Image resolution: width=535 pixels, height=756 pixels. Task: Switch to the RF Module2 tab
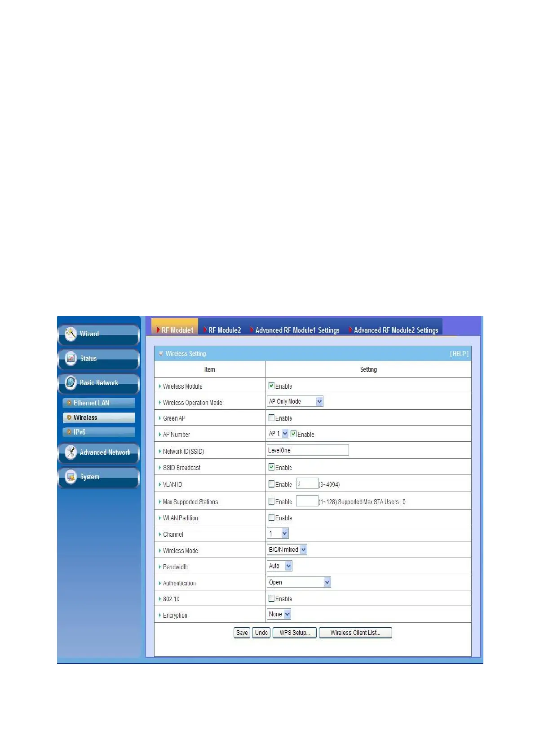(x=222, y=330)
